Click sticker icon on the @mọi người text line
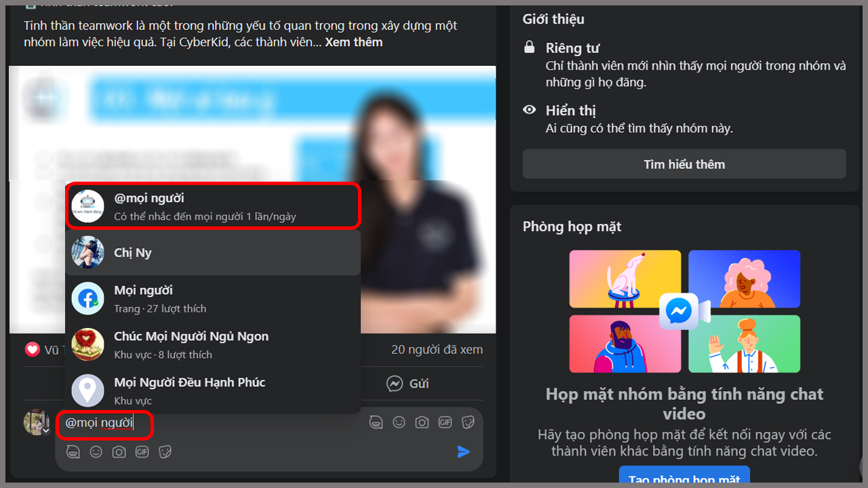868x488 pixels. [x=468, y=422]
